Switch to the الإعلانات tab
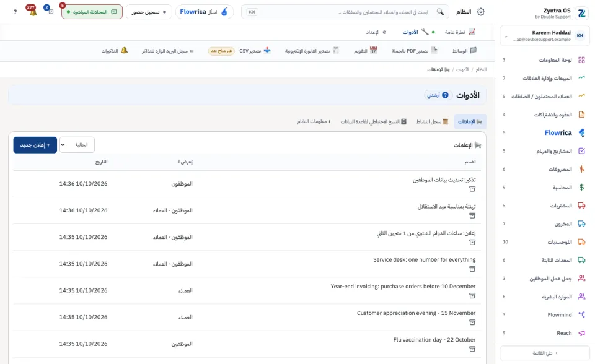Viewport: 595px width, 364px height. click(x=470, y=122)
